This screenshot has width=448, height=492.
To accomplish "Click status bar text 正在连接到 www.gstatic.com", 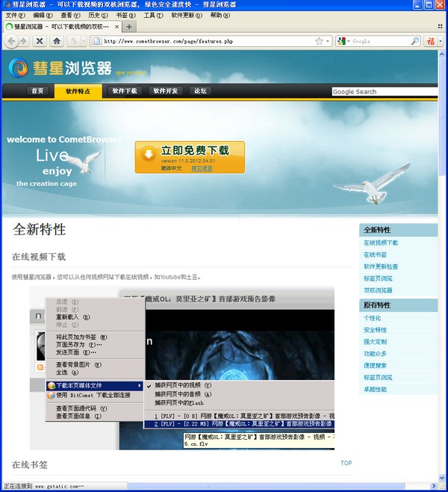I will pos(43,486).
